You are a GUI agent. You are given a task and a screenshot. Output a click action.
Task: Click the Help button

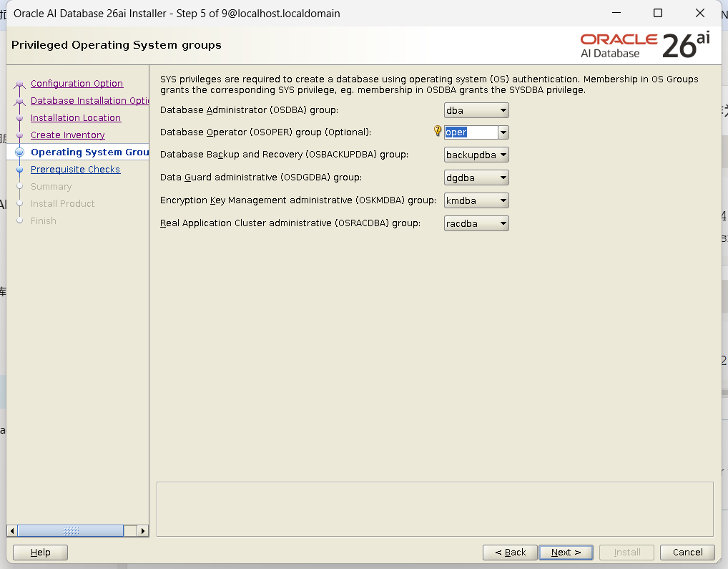[x=40, y=553]
